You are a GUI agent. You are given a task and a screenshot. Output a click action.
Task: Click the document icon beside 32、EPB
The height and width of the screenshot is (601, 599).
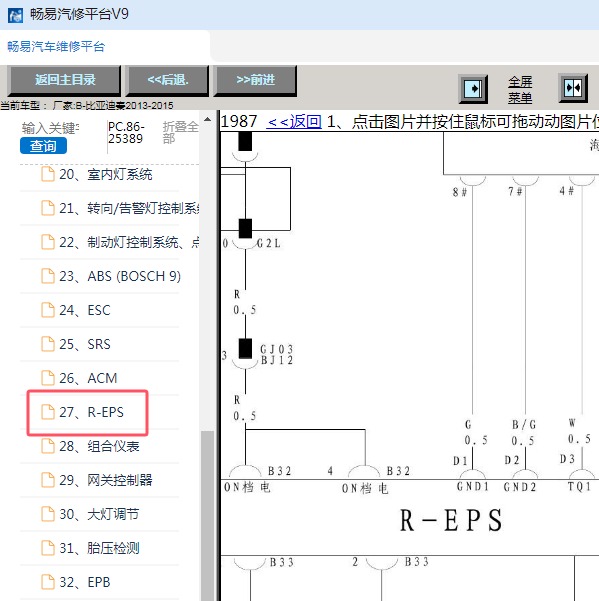[48, 582]
